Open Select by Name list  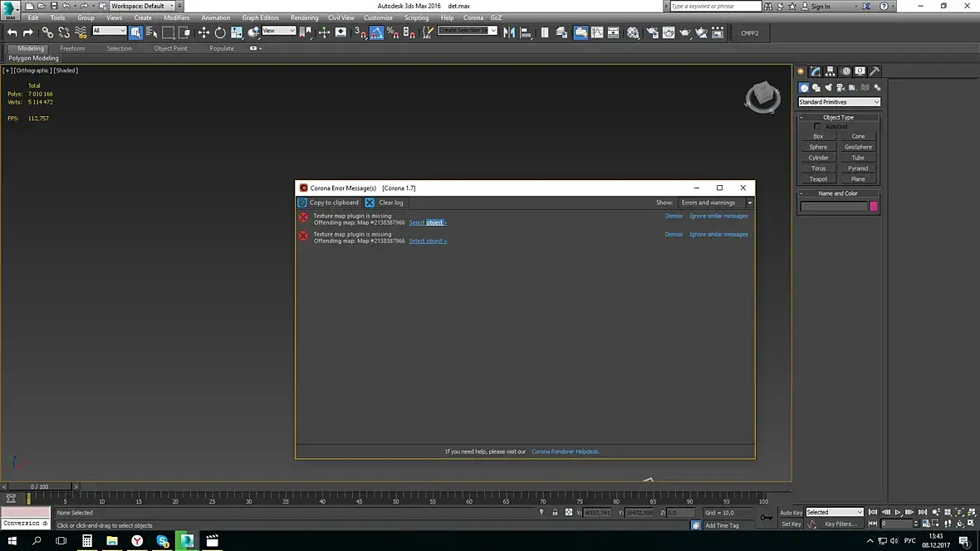coord(152,32)
